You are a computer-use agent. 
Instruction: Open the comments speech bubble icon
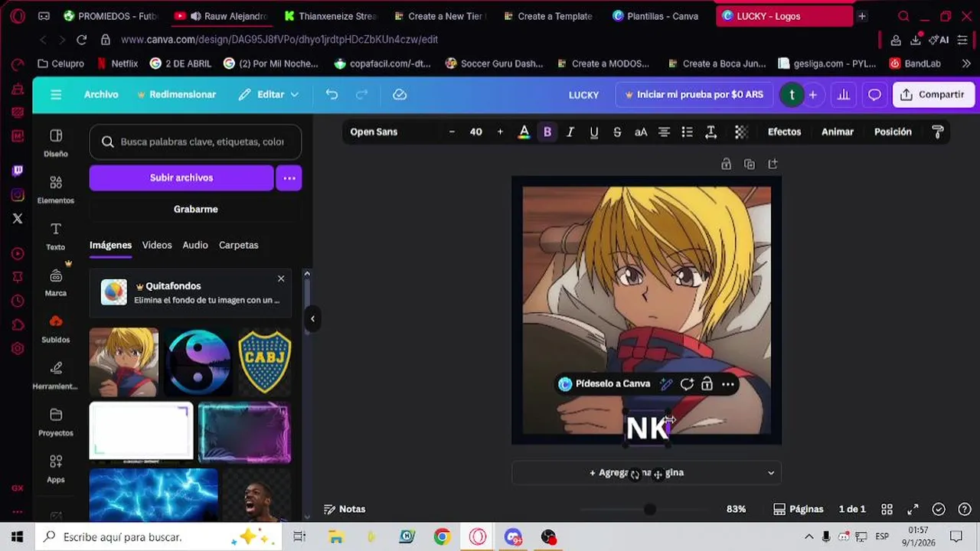pos(874,95)
